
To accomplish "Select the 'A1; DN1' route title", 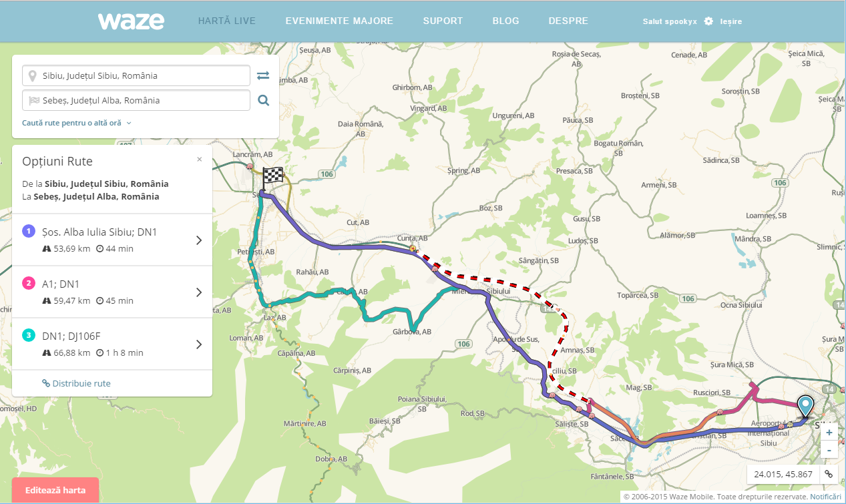I will [61, 284].
